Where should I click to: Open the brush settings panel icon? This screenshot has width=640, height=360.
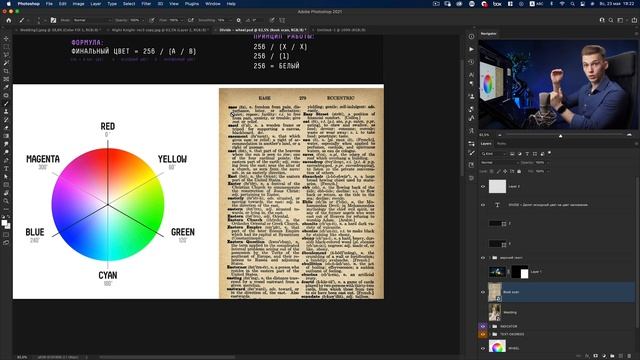coord(53,20)
